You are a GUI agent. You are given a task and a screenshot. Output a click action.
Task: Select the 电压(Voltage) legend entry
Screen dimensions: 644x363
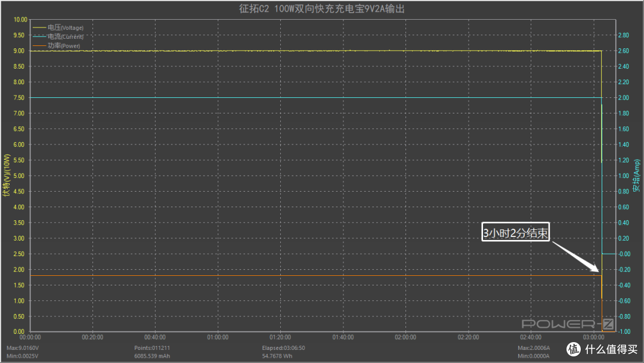tap(58, 27)
